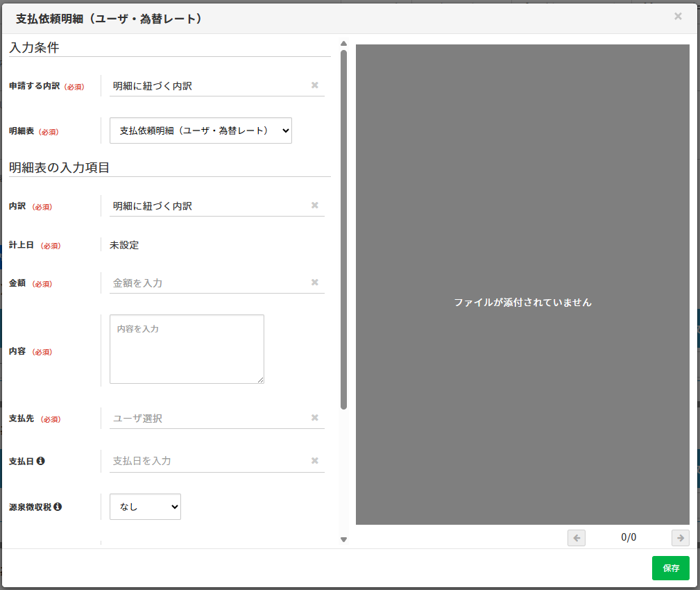Open the 明細表 dropdown
This screenshot has height=590, width=700.
pos(200,130)
